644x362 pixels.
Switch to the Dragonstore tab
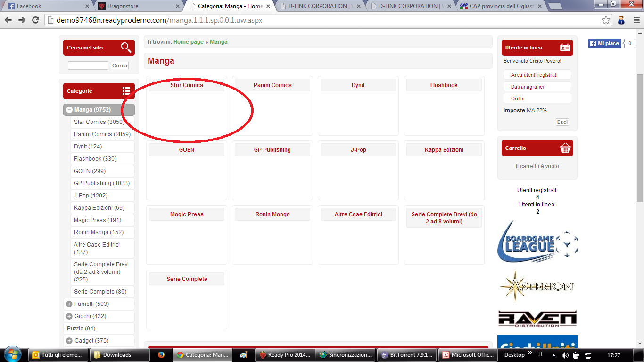[137, 6]
